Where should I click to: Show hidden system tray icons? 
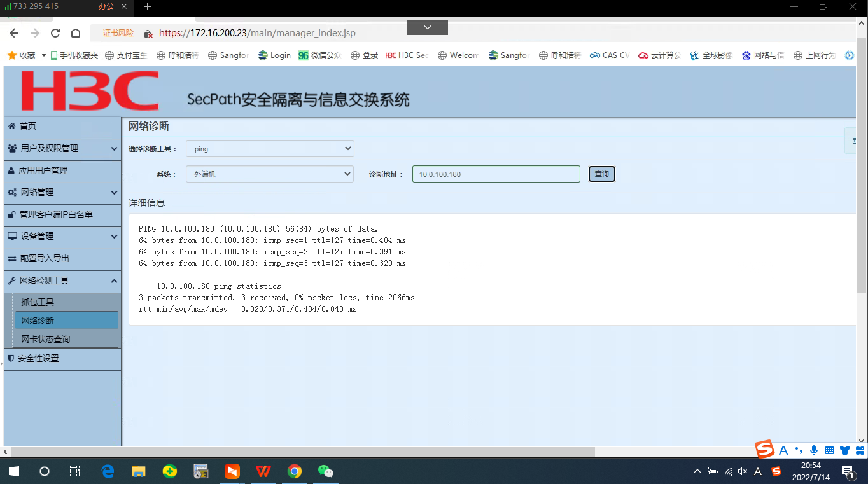click(x=697, y=471)
